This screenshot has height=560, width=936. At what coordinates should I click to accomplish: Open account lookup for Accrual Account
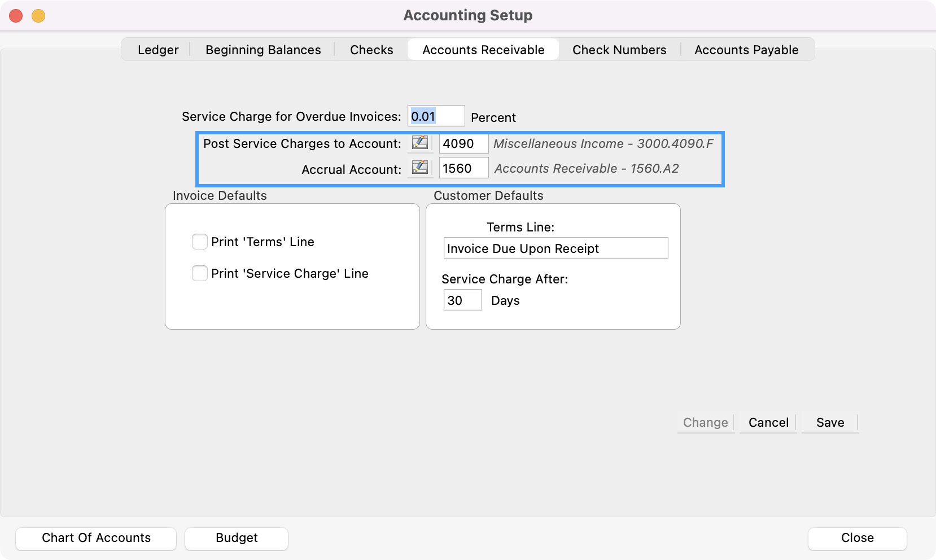[x=419, y=168]
